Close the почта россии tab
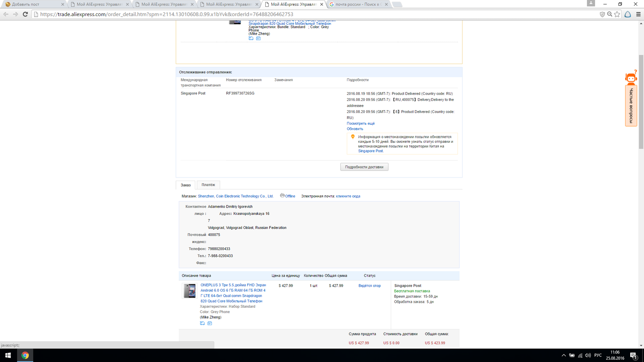This screenshot has height=362, width=644. [386, 4]
